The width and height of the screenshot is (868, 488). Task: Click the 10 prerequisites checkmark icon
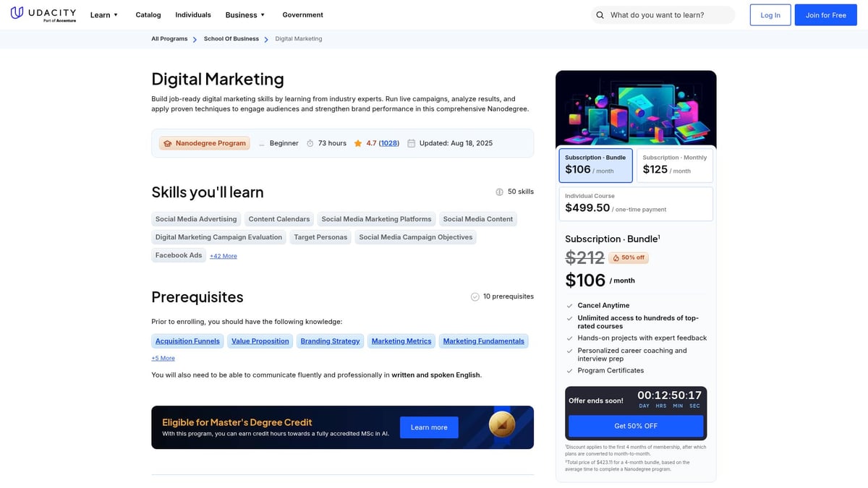click(475, 296)
